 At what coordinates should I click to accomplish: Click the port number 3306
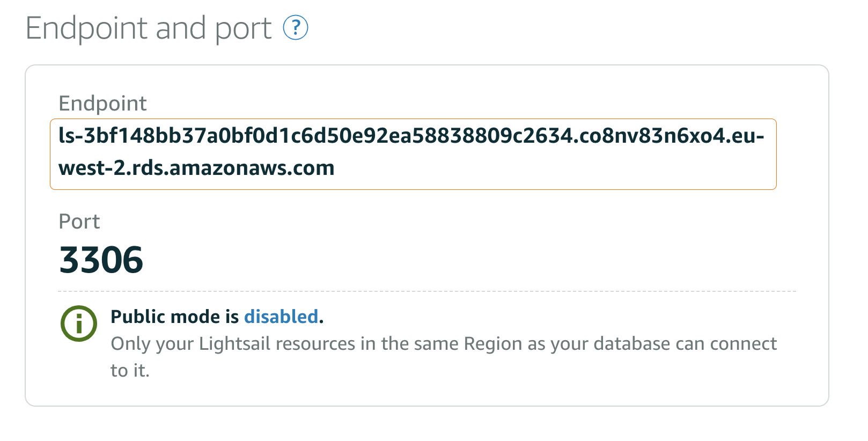coord(101,260)
